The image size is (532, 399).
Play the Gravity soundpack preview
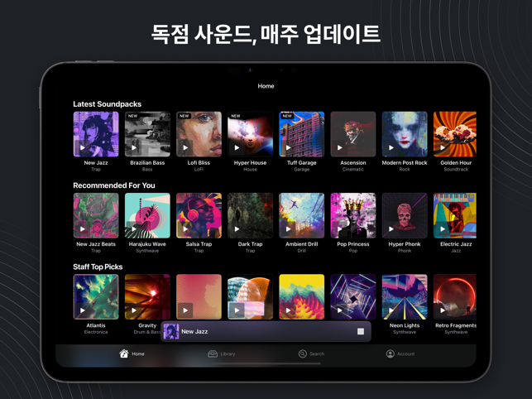[134, 310]
